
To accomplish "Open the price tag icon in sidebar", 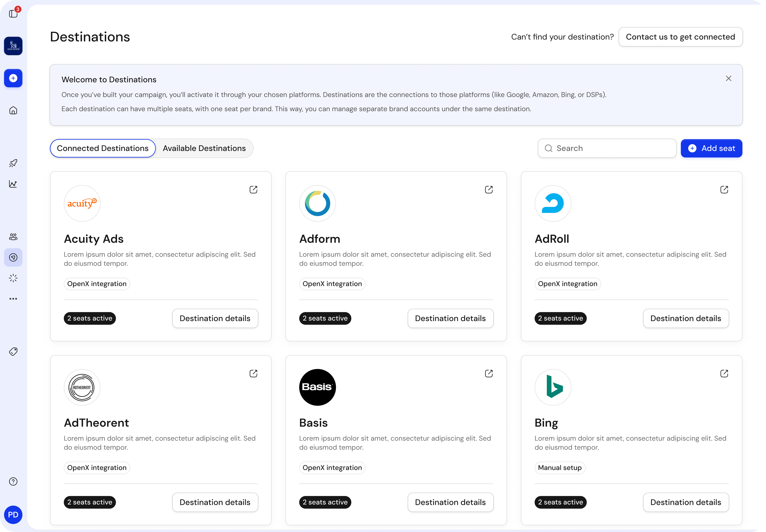I will pyautogui.click(x=13, y=352).
